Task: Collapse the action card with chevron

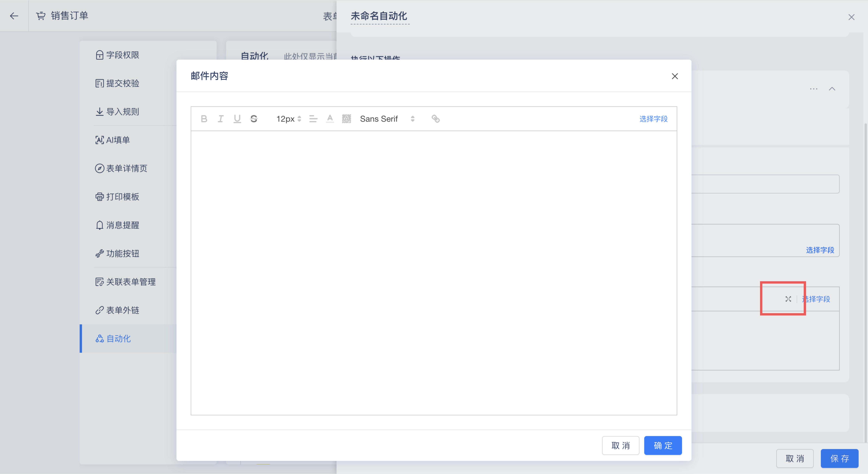Action: 832,89
